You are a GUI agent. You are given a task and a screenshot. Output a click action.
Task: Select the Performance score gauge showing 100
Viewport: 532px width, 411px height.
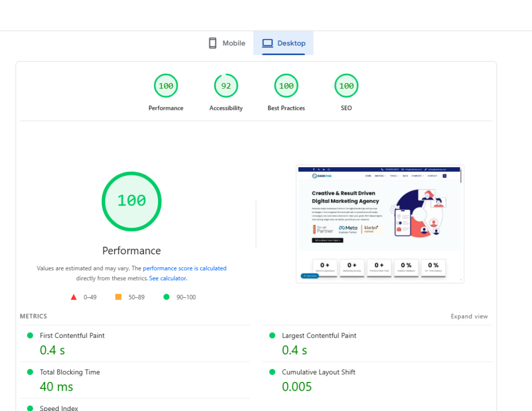click(166, 85)
